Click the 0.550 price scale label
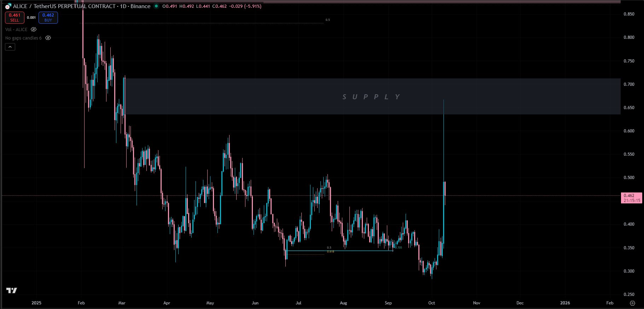 [x=629, y=154]
